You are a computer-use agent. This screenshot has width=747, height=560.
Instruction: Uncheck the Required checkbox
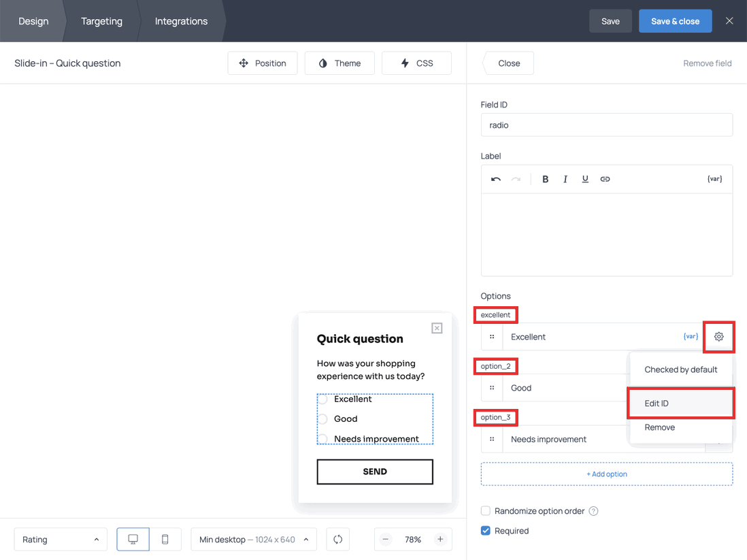point(486,531)
